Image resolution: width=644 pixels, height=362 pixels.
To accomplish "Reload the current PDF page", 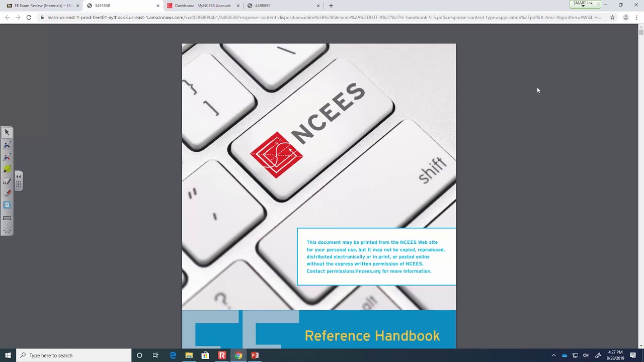I will 29,18.
